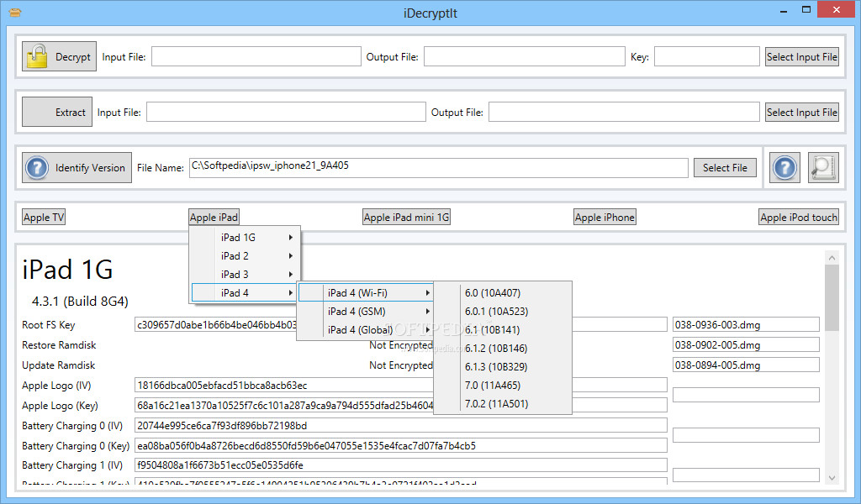Click the 038-0894-005.dmg field

click(x=746, y=365)
